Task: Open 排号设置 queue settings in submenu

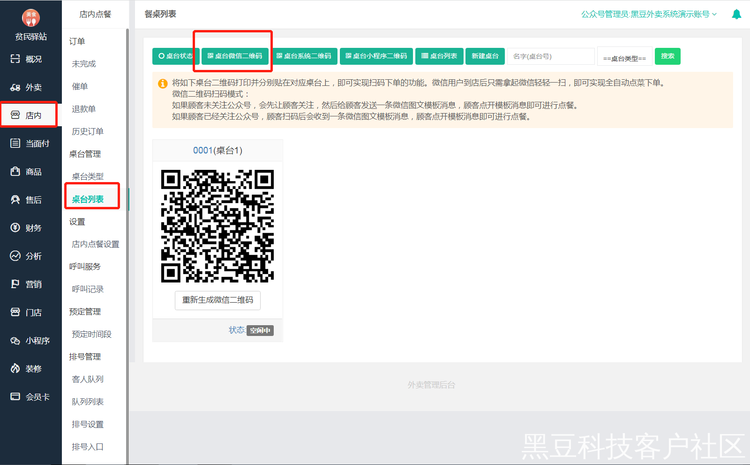Action: (x=88, y=424)
